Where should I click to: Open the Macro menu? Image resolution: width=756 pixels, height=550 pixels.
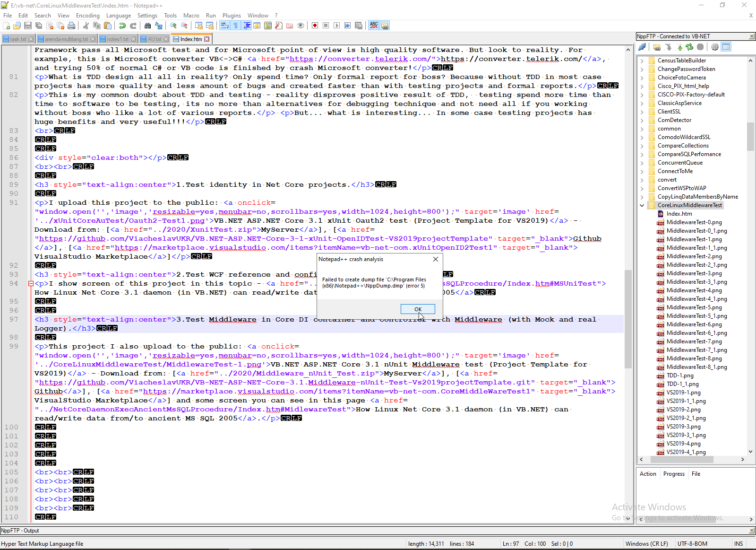click(191, 16)
